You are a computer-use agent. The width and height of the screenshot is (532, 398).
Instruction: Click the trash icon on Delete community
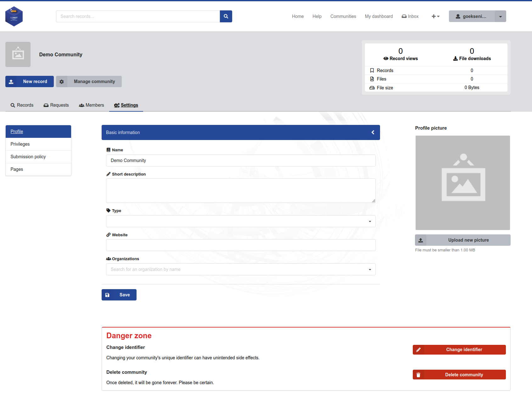(x=418, y=375)
